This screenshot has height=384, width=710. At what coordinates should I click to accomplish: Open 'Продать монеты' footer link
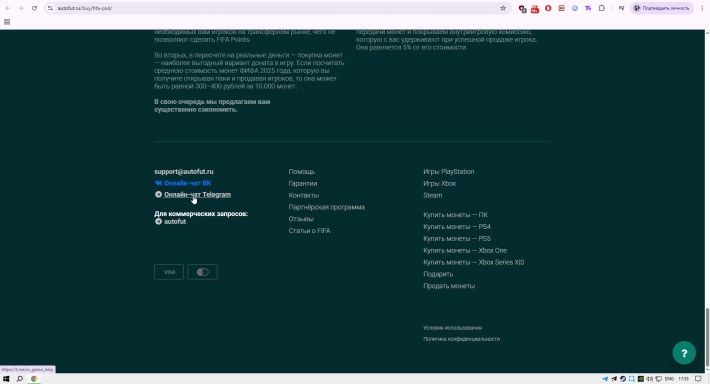tap(449, 286)
